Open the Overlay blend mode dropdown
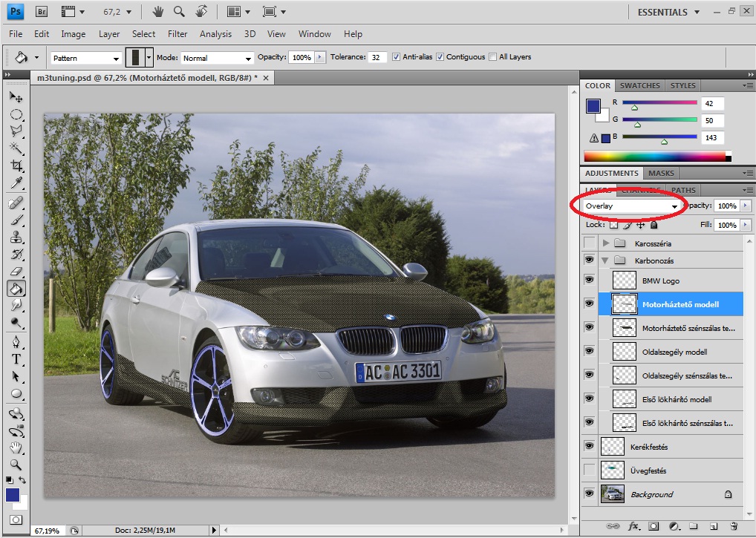This screenshot has width=756, height=538. coord(631,206)
